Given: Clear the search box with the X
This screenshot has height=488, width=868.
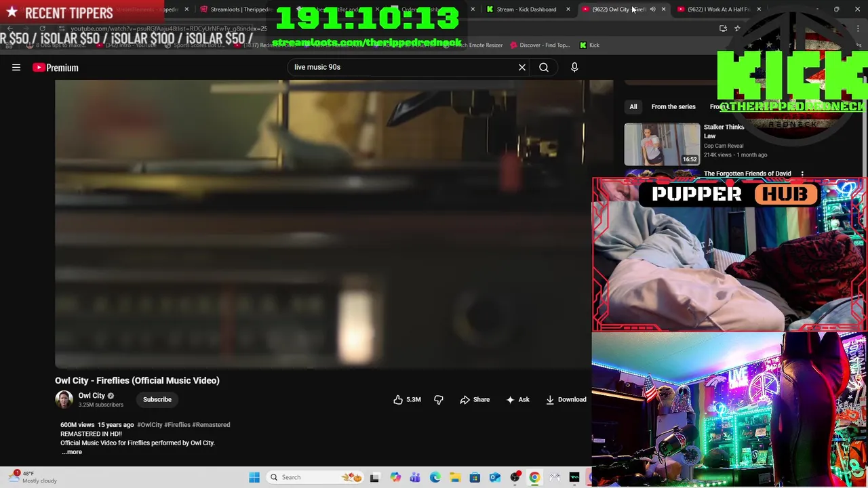Looking at the screenshot, I should pyautogui.click(x=522, y=67).
